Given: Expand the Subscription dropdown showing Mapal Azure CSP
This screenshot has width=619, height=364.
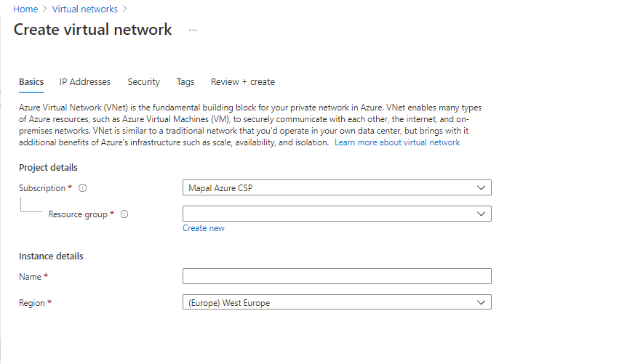Looking at the screenshot, I should pos(337,188).
